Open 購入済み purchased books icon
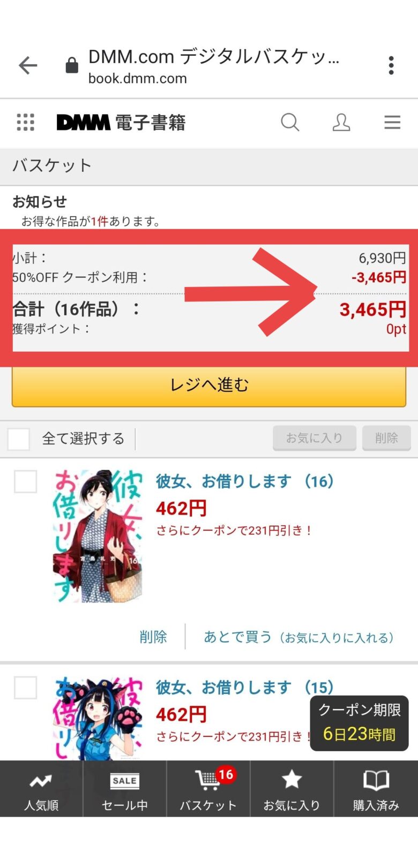 click(x=376, y=789)
